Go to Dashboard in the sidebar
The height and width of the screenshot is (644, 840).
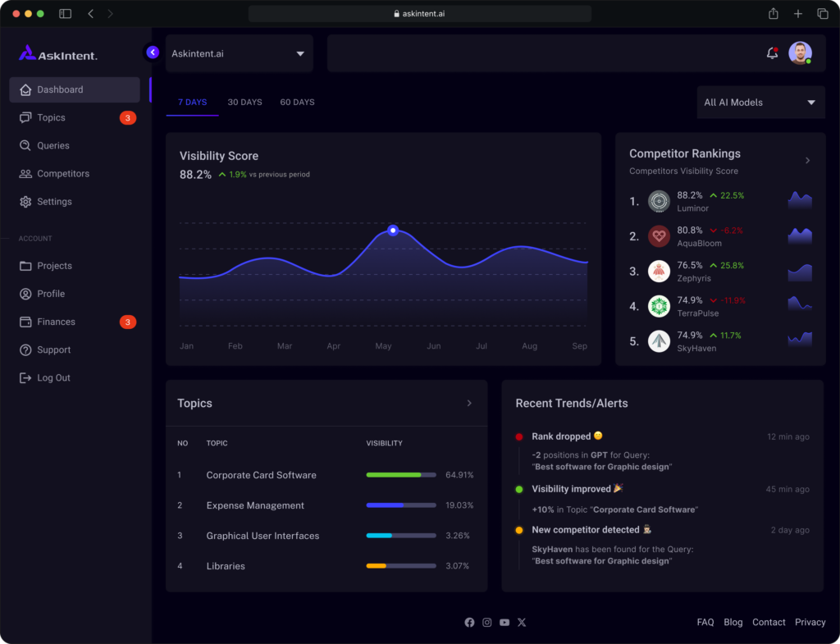click(x=75, y=89)
